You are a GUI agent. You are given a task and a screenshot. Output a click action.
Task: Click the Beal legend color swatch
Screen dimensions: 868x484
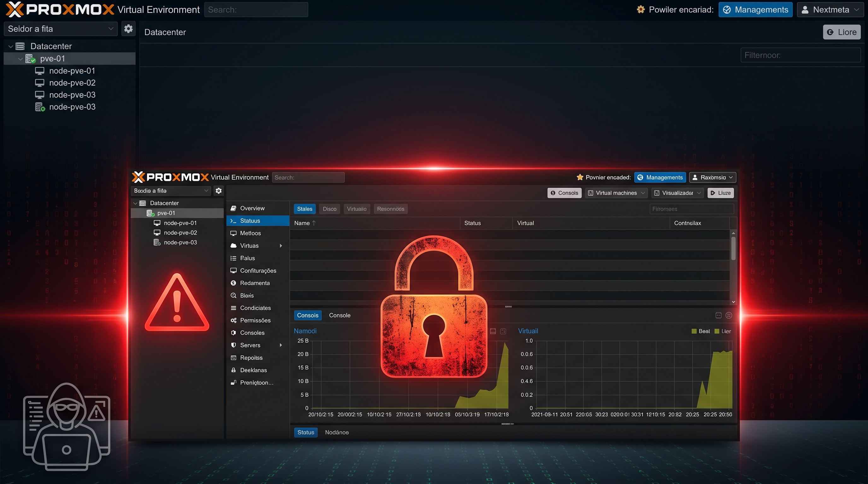[x=694, y=331]
